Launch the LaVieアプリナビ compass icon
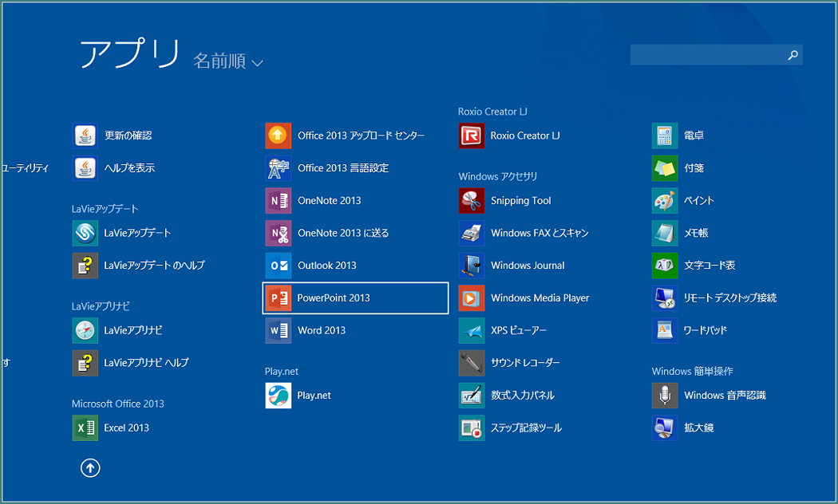 tap(85, 330)
